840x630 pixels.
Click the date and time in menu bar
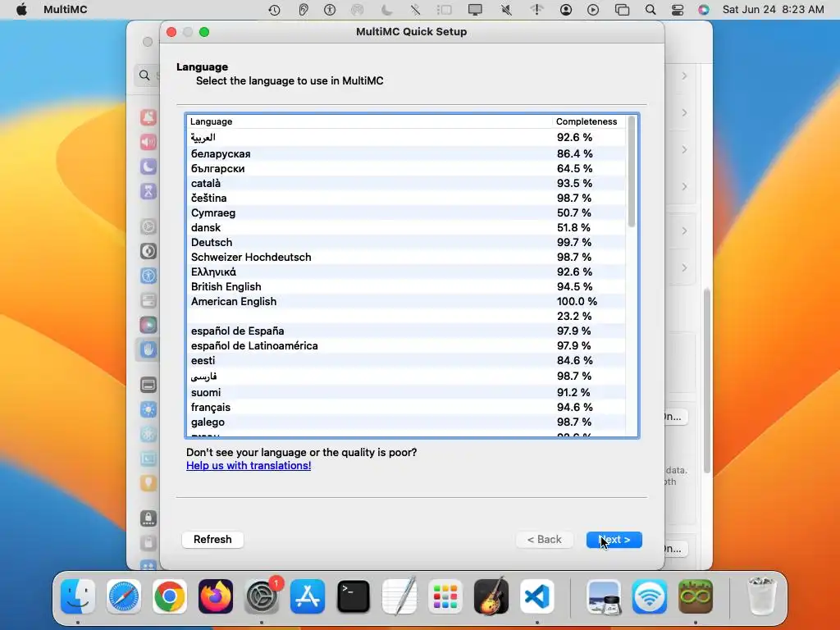pyautogui.click(x=773, y=10)
